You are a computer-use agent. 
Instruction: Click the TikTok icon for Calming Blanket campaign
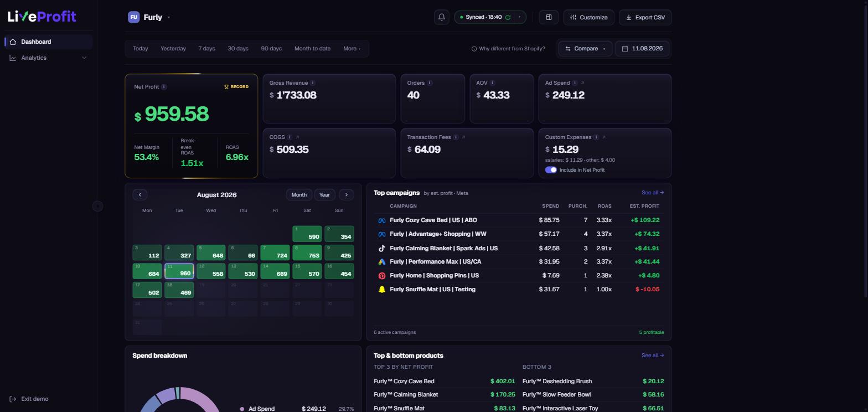(x=381, y=248)
